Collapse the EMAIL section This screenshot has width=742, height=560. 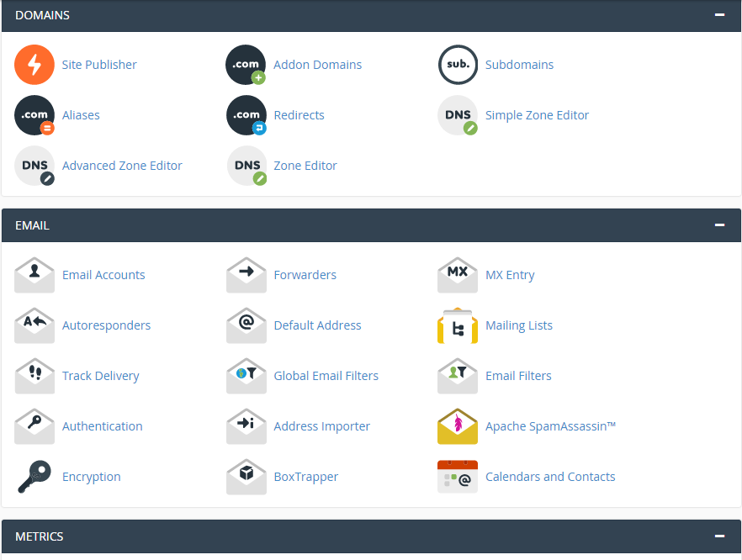click(x=719, y=225)
